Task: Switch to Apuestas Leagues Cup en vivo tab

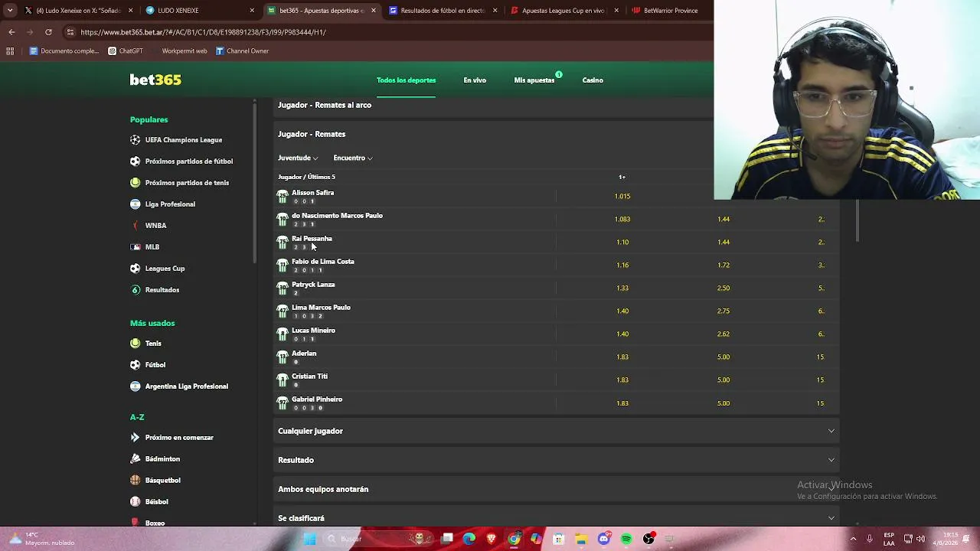Action: coord(563,11)
